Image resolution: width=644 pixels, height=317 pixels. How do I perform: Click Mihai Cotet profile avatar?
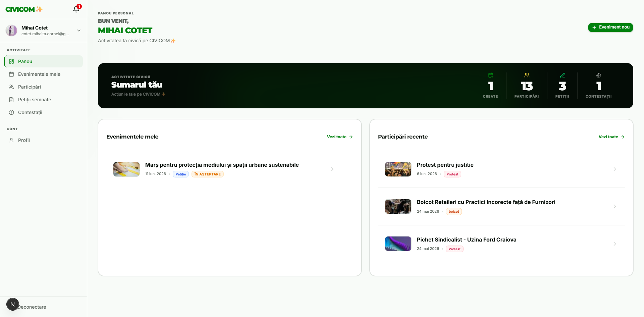click(11, 31)
